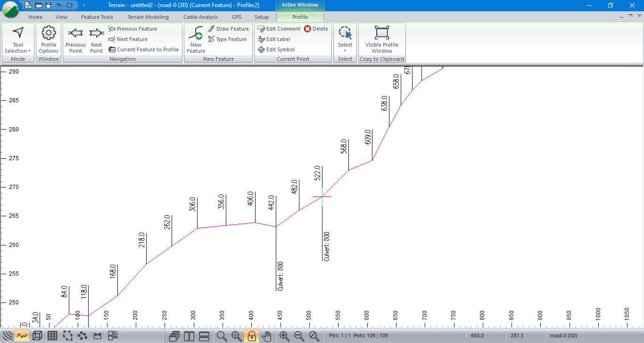644x343 pixels.
Task: Click the 287.3 elevation value in status bar
Action: 517,336
